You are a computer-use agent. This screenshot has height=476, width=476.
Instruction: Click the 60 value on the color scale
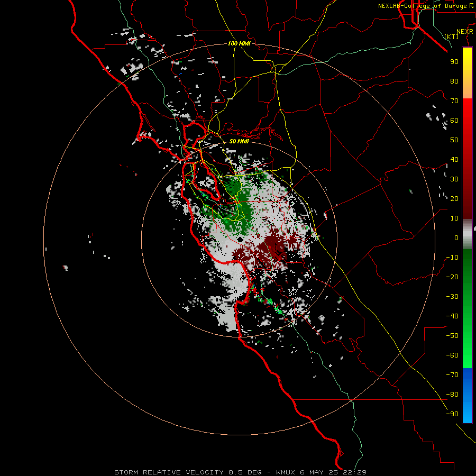(454, 120)
